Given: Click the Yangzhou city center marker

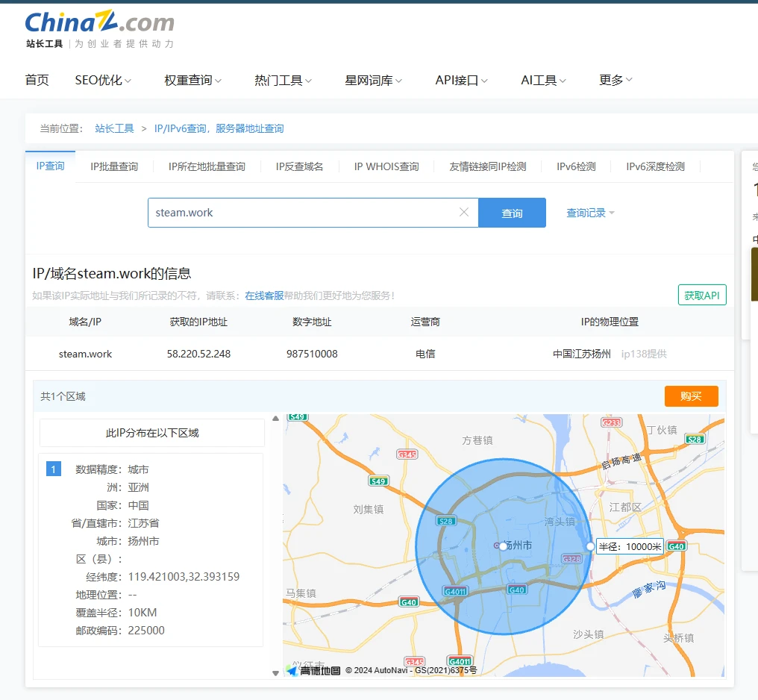Looking at the screenshot, I should coord(503,546).
